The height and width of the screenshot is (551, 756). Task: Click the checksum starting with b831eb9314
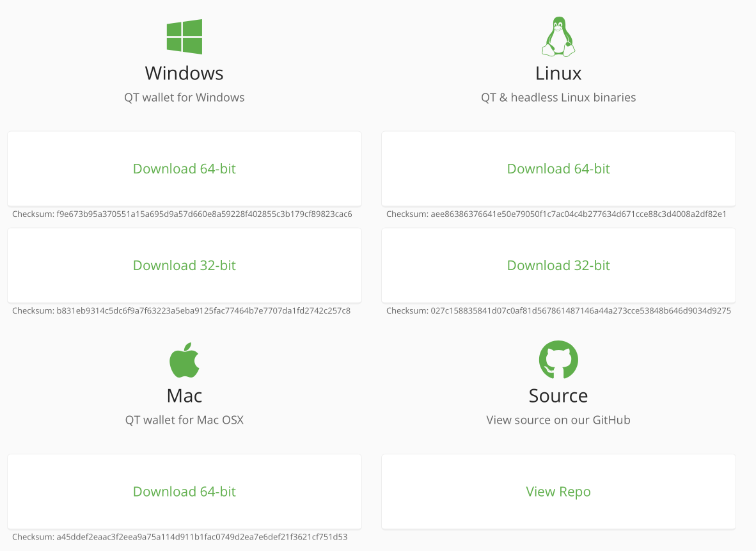pos(181,311)
